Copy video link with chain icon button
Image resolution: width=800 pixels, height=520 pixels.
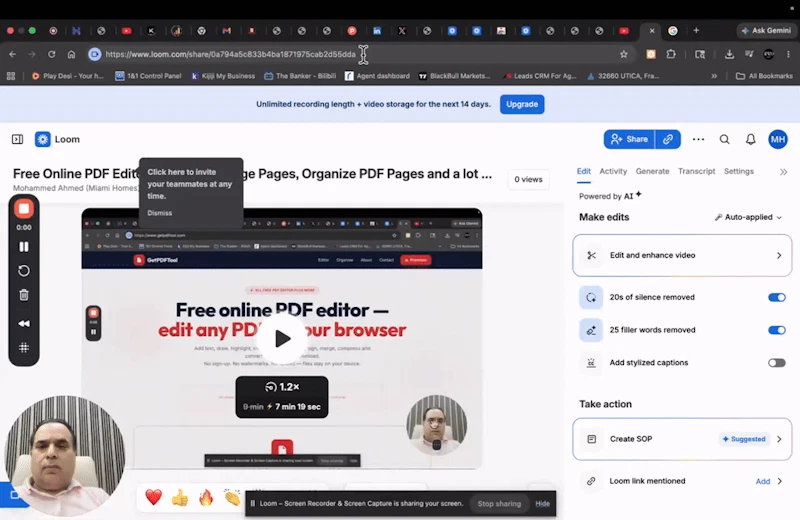tap(668, 139)
